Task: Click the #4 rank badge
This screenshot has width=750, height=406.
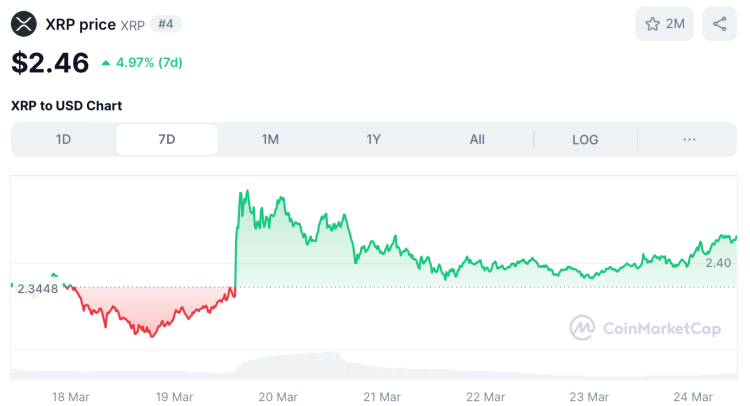Action: [x=166, y=23]
